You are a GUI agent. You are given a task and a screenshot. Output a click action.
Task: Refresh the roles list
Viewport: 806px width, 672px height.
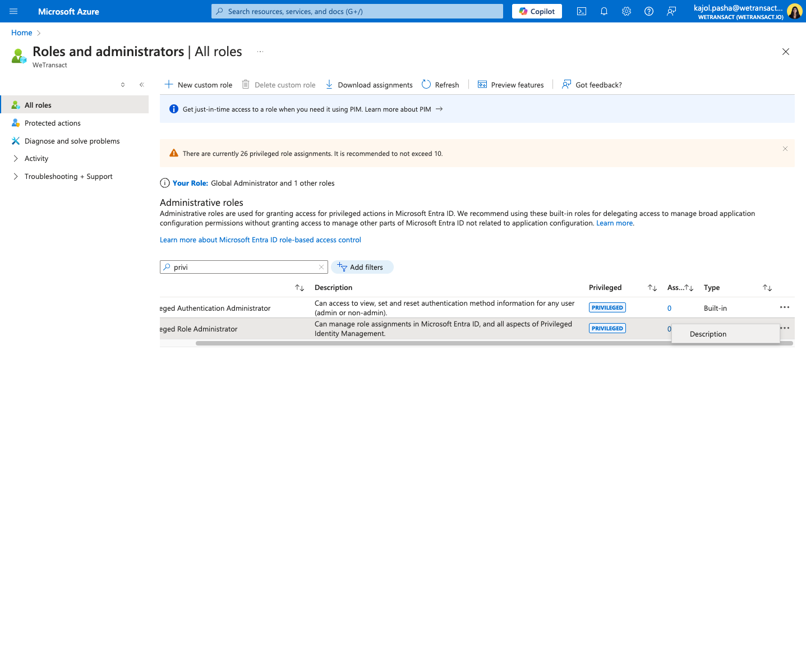[x=440, y=85]
